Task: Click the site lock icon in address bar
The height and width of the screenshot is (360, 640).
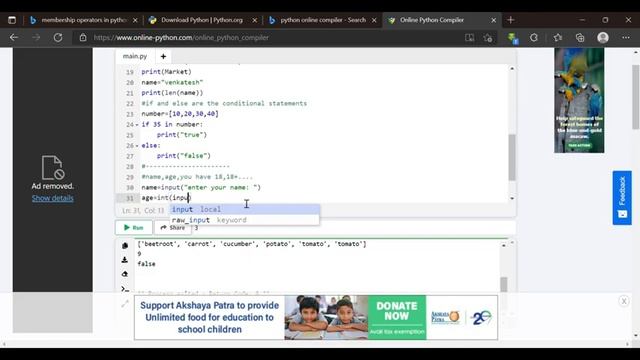Action: [83, 38]
